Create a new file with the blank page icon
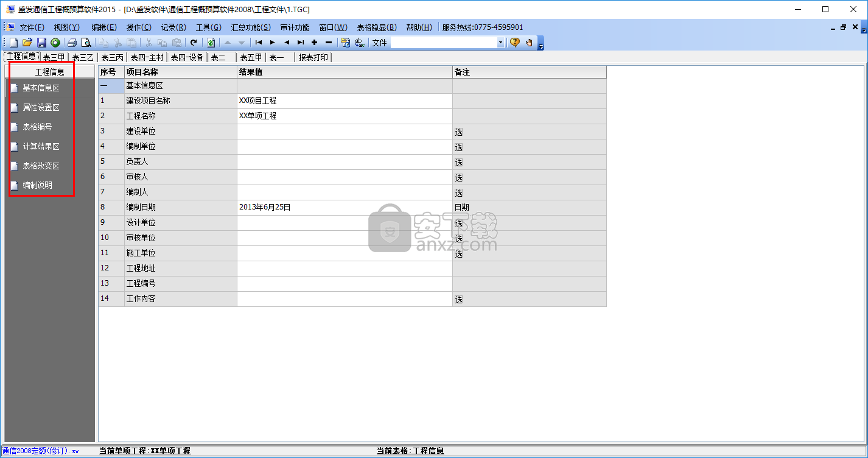Viewport: 868px width, 458px height. click(13, 43)
